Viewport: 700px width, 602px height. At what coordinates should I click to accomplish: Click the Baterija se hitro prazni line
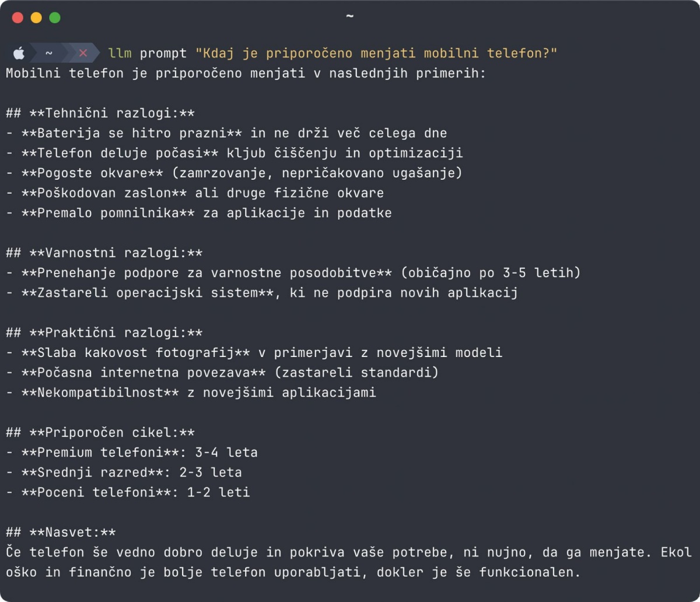click(226, 133)
